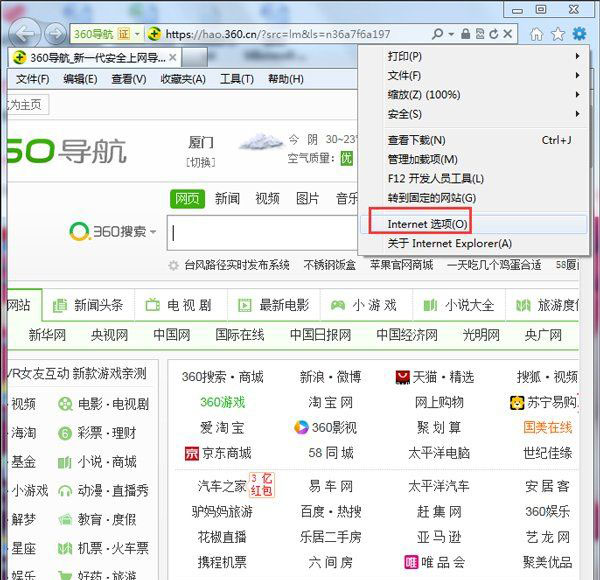This screenshot has height=580, width=600.
Task: Expand the 缩放(Z) (100%) submenu
Action: (x=474, y=94)
